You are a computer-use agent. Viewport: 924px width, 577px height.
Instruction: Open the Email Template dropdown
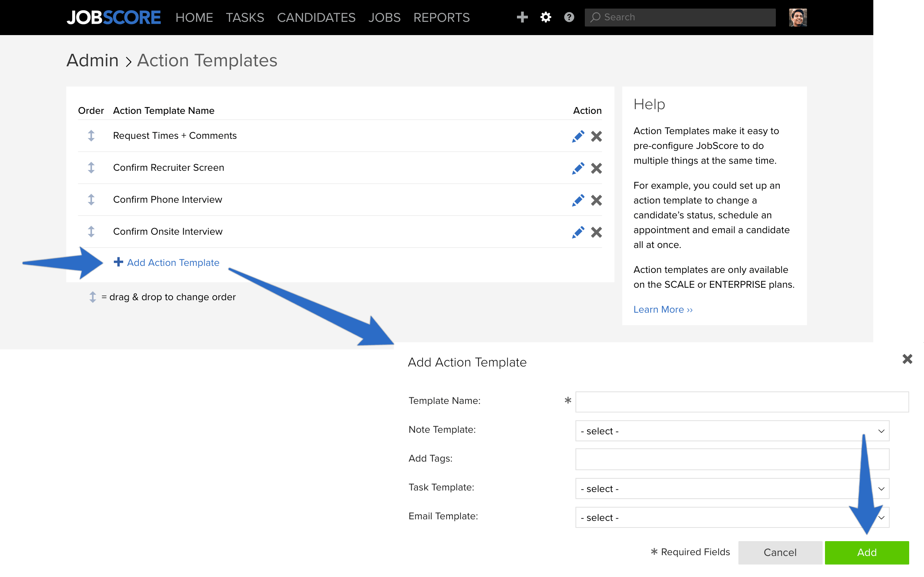732,517
